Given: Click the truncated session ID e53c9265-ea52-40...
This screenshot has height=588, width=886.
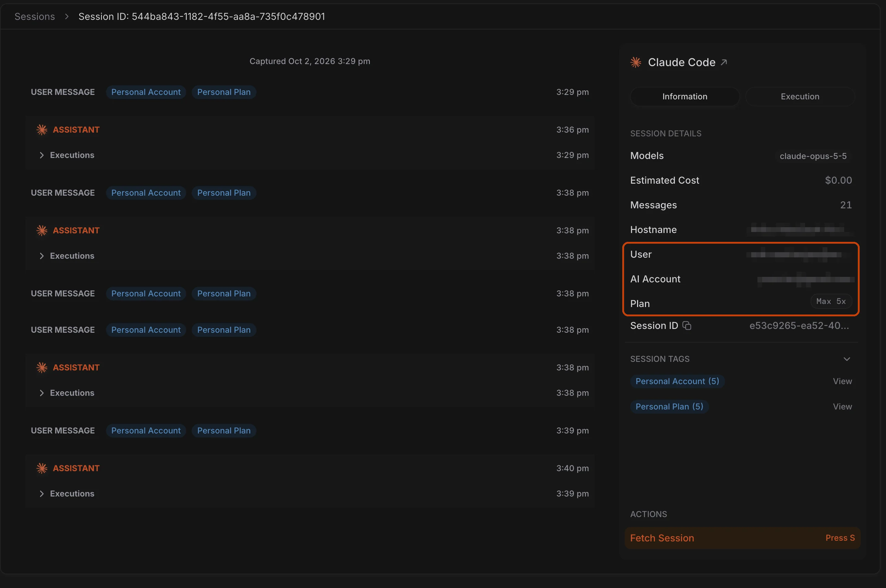Looking at the screenshot, I should 799,326.
